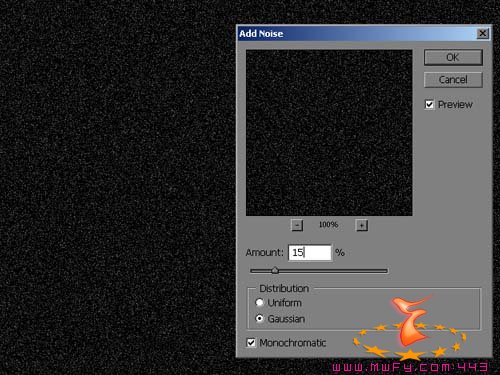
Task: Click the 100% zoom level text
Action: 328,225
